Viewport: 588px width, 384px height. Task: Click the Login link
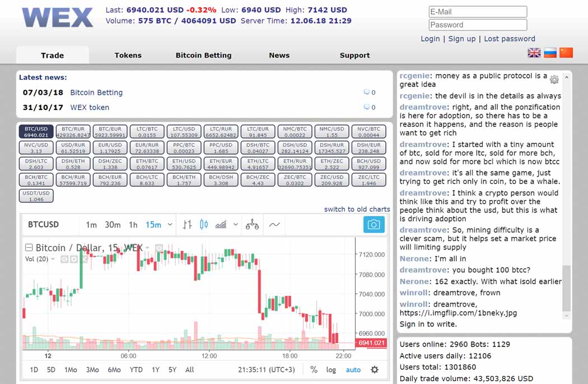(430, 39)
